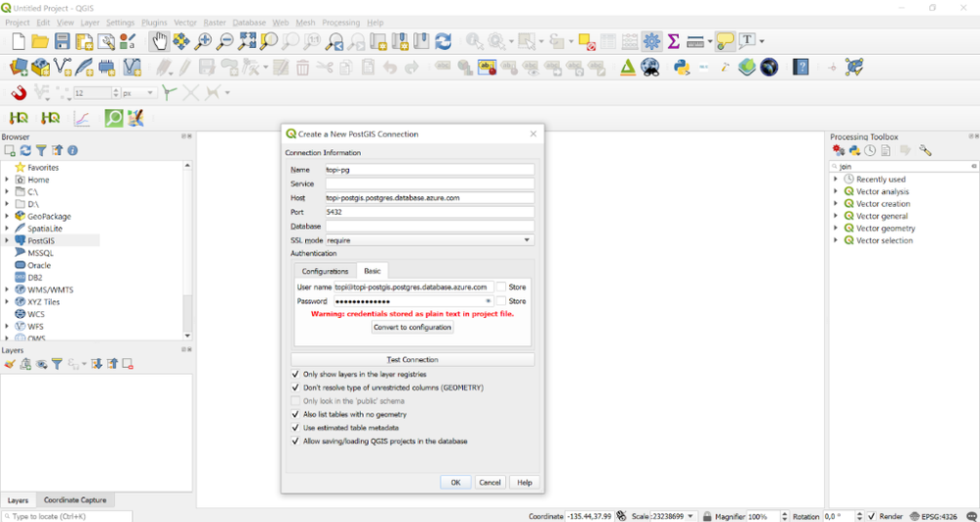Expand the PostGIS item in Browser

tap(7, 240)
